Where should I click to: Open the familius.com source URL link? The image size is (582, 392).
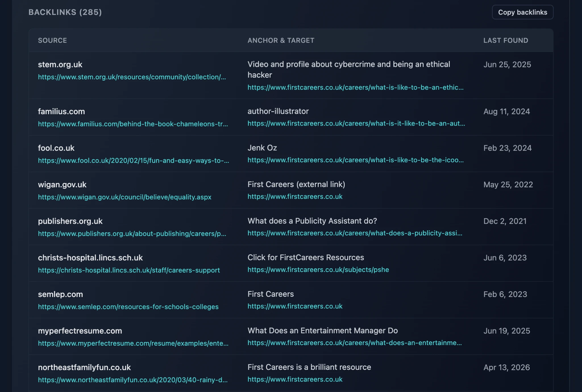tap(133, 124)
